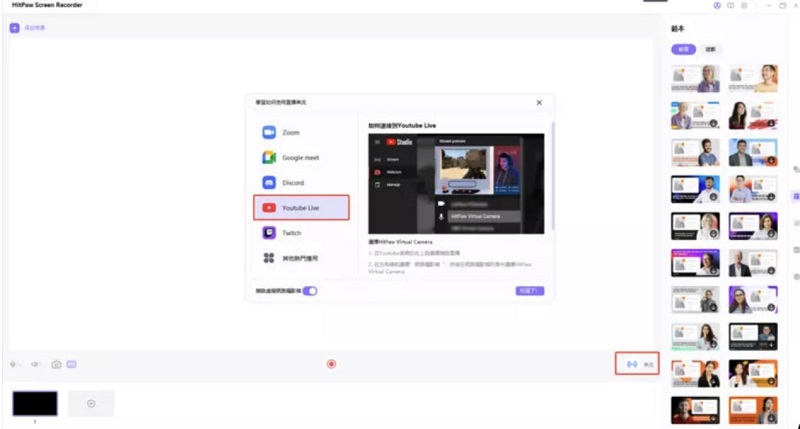This screenshot has width=800, height=429.
Task: Download the elderly woman template on the blue-bordered card
Action: [713, 123]
